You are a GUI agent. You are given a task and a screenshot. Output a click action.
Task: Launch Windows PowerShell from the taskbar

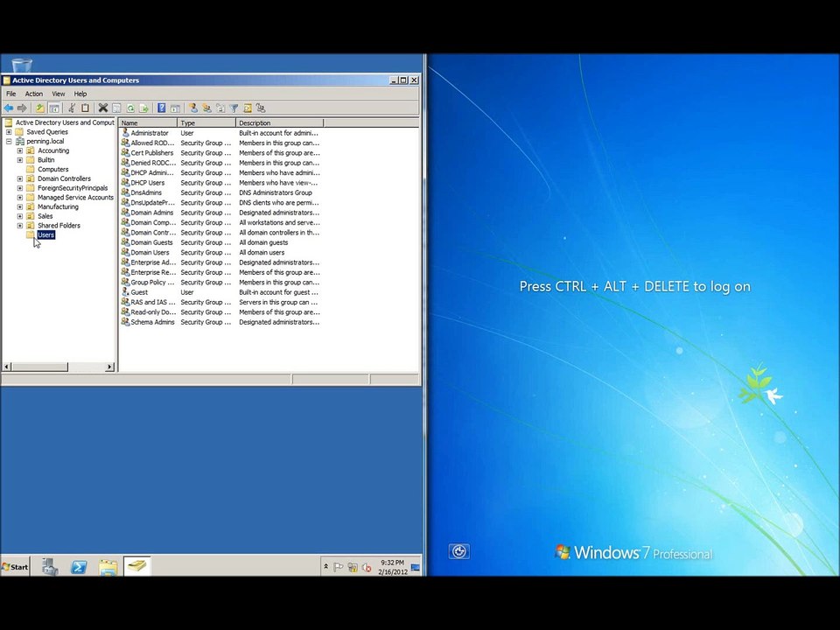tap(79, 566)
